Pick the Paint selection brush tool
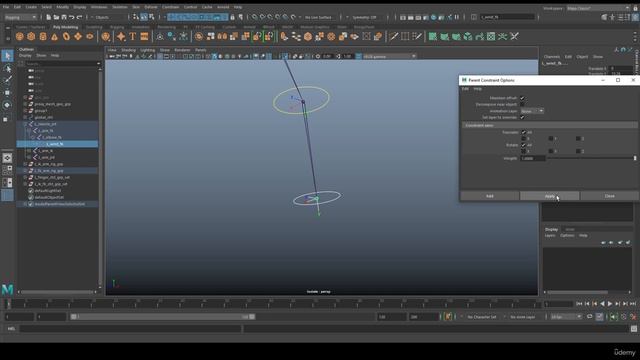The height and width of the screenshot is (360, 640). [x=7, y=80]
